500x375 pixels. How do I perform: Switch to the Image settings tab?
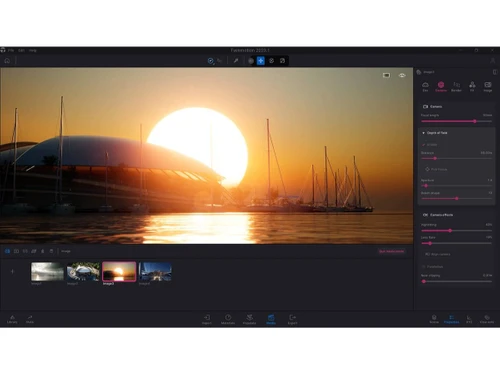488,86
